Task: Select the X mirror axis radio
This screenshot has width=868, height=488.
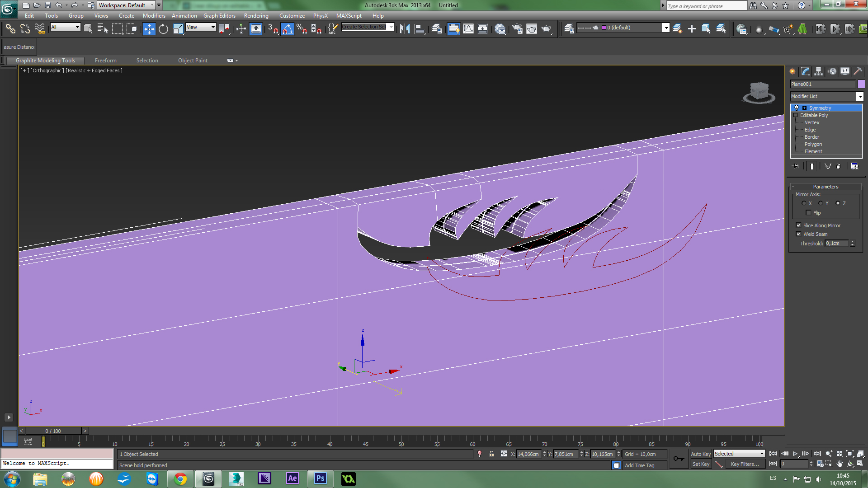Action: [804, 203]
